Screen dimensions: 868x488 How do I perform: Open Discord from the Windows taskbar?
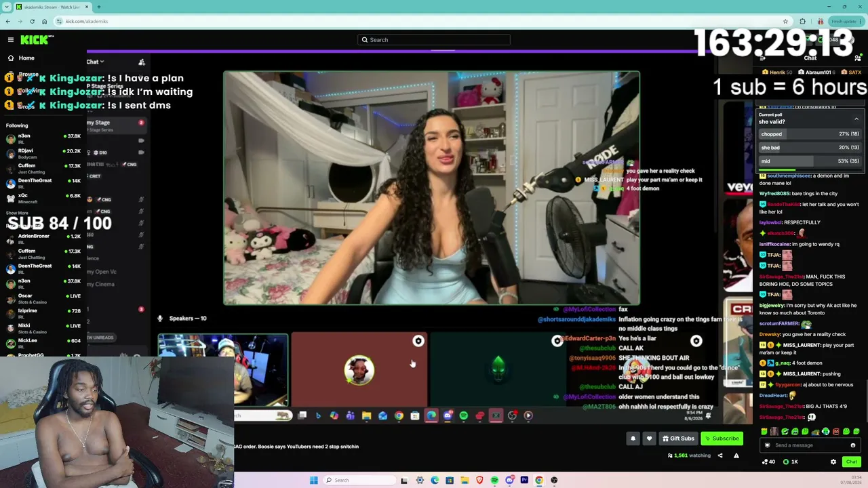[509, 480]
